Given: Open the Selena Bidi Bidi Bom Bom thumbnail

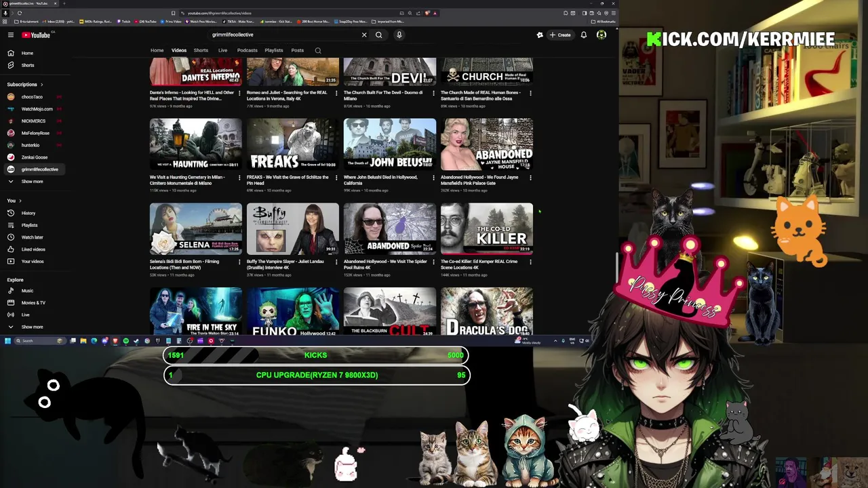Looking at the screenshot, I should point(196,228).
